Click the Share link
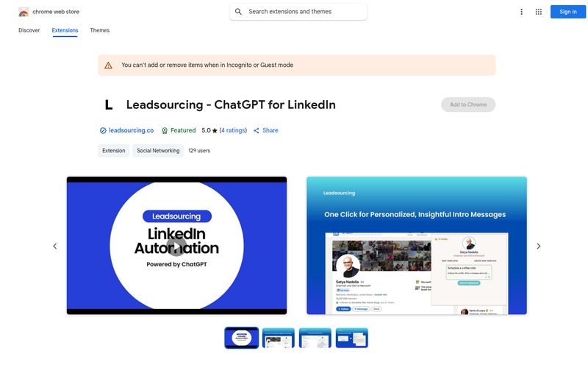588x365 pixels. point(270,131)
